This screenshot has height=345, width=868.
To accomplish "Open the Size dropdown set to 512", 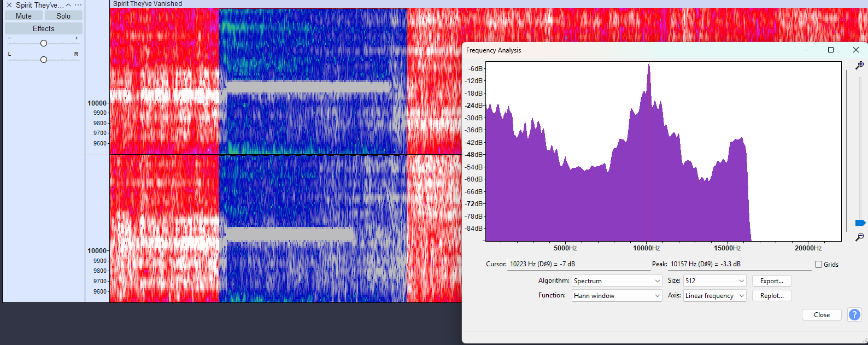I will [714, 281].
